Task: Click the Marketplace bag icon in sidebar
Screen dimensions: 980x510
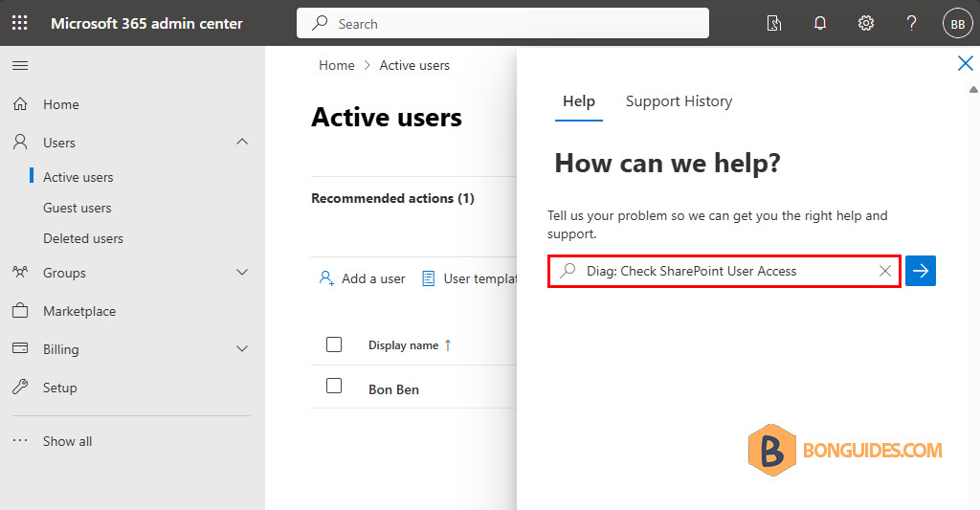Action: tap(20, 310)
